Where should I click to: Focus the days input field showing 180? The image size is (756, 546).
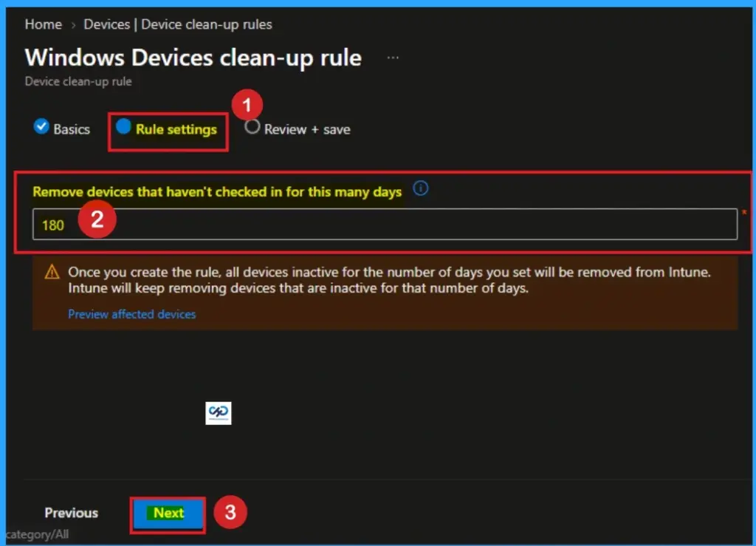click(x=385, y=225)
